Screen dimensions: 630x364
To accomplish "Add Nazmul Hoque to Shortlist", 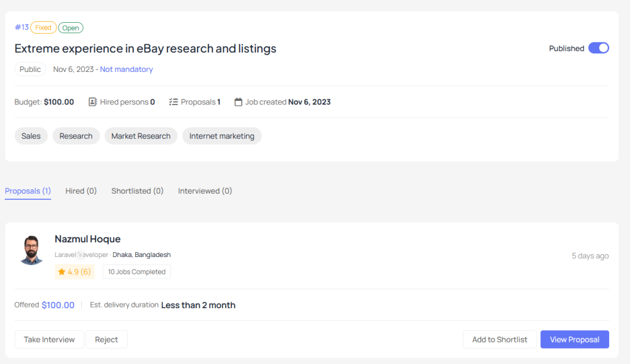I will tap(500, 339).
